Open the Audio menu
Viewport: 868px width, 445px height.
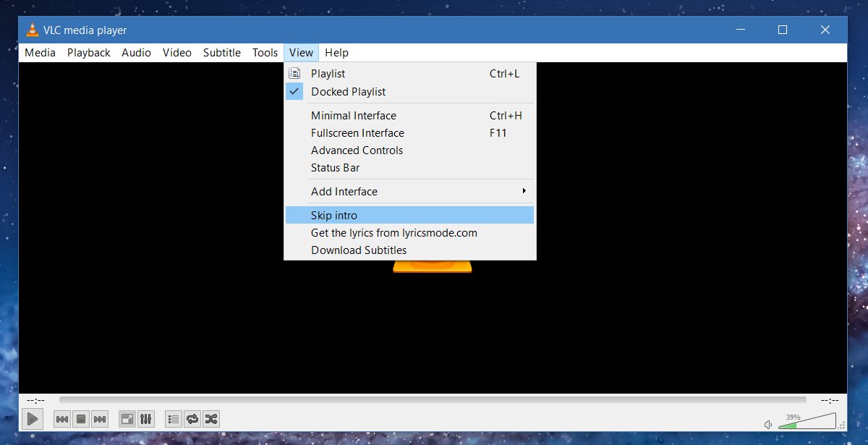136,53
